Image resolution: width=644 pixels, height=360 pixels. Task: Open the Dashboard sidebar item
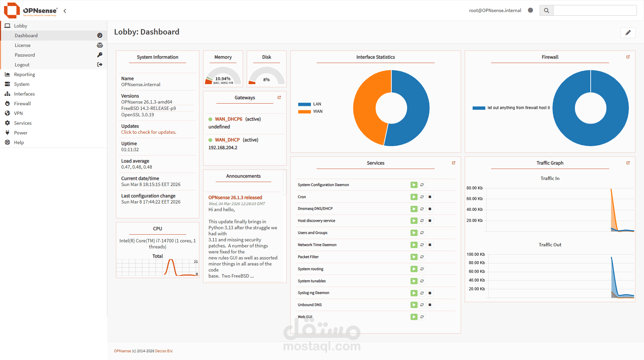coord(54,36)
